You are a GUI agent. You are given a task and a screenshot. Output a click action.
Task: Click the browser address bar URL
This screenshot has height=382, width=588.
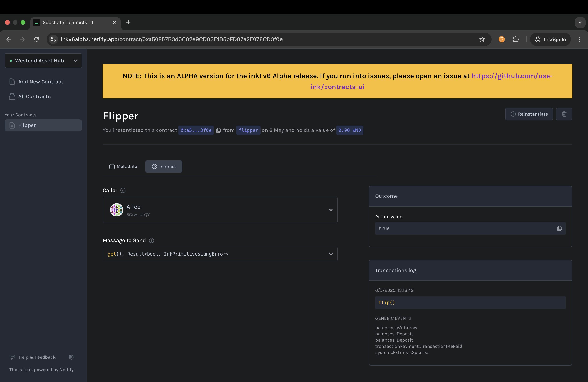click(172, 39)
